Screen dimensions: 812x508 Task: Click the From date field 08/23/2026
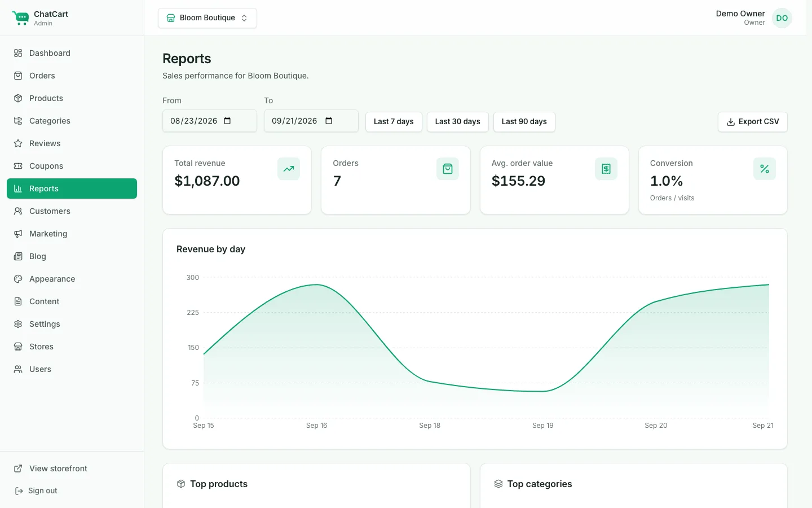[x=210, y=121]
